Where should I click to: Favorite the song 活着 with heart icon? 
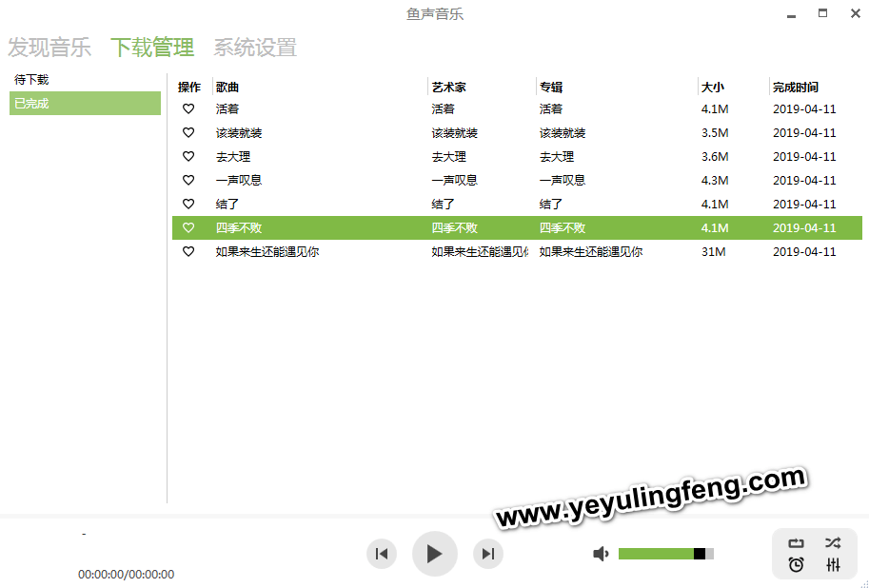tap(188, 109)
